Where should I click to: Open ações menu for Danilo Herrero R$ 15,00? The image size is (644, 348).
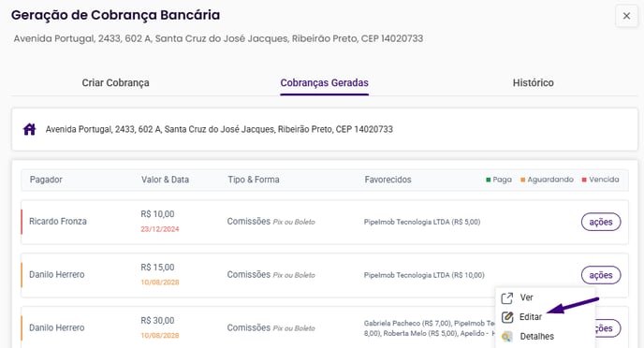pos(600,275)
